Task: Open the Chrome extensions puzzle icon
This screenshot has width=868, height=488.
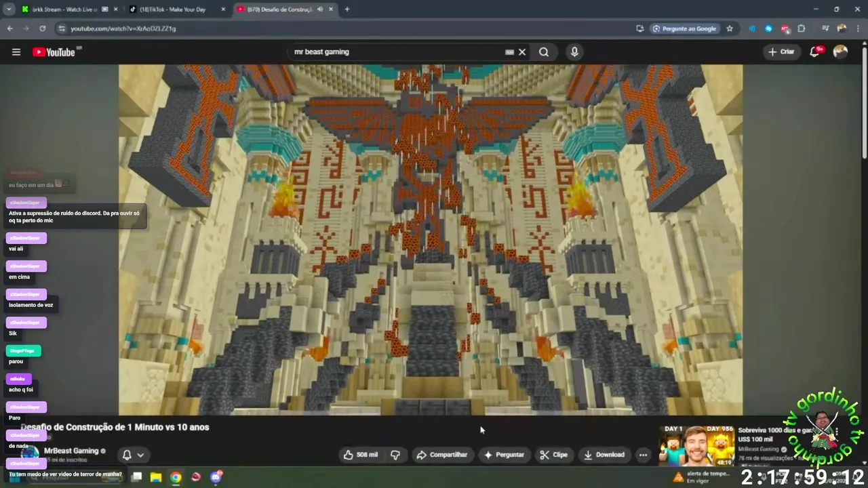Action: pyautogui.click(x=802, y=28)
